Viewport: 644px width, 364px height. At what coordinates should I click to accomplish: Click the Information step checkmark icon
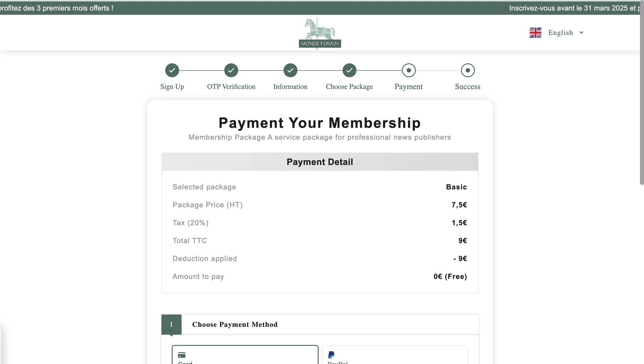tap(290, 71)
